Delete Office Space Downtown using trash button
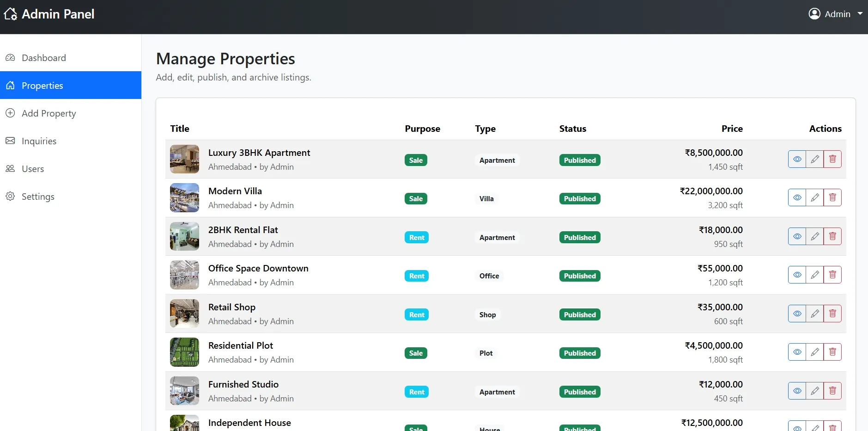This screenshot has height=431, width=868. point(832,274)
